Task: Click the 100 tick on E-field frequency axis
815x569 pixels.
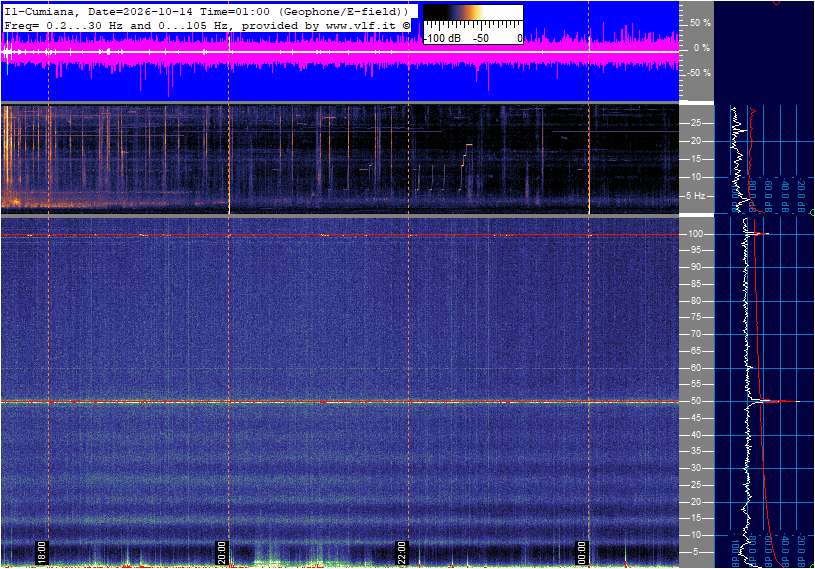Action: [x=695, y=234]
